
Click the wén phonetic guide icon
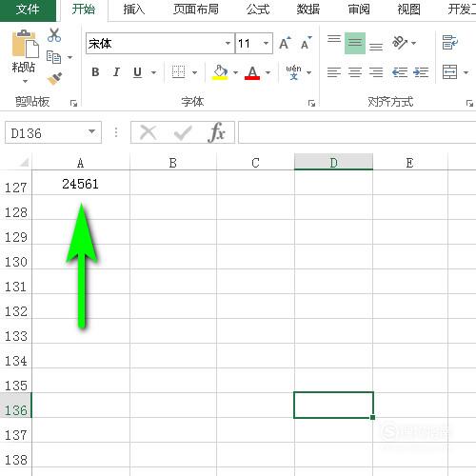[x=293, y=72]
